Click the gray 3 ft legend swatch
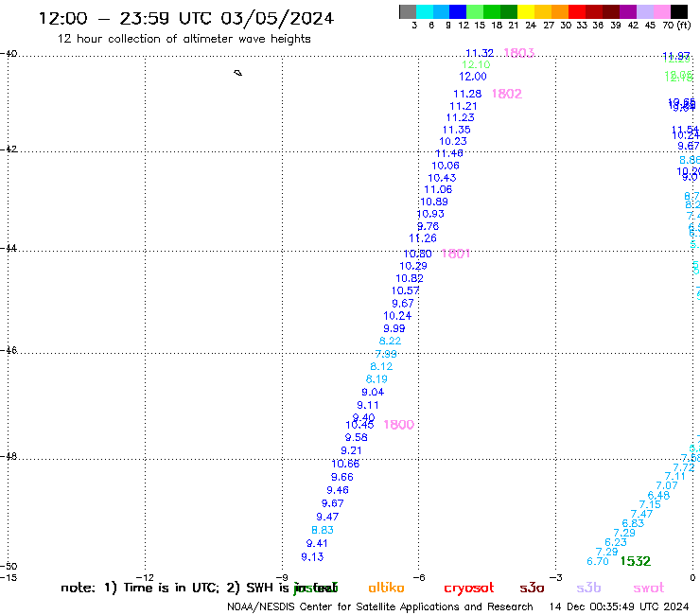 [x=408, y=11]
